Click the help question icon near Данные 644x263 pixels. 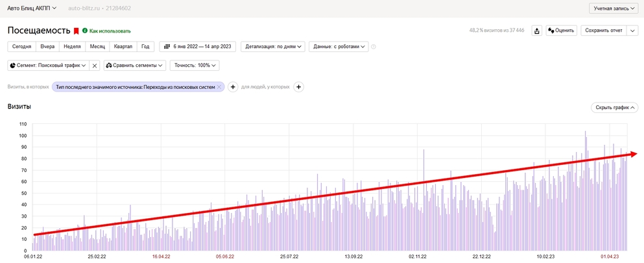[x=374, y=47]
